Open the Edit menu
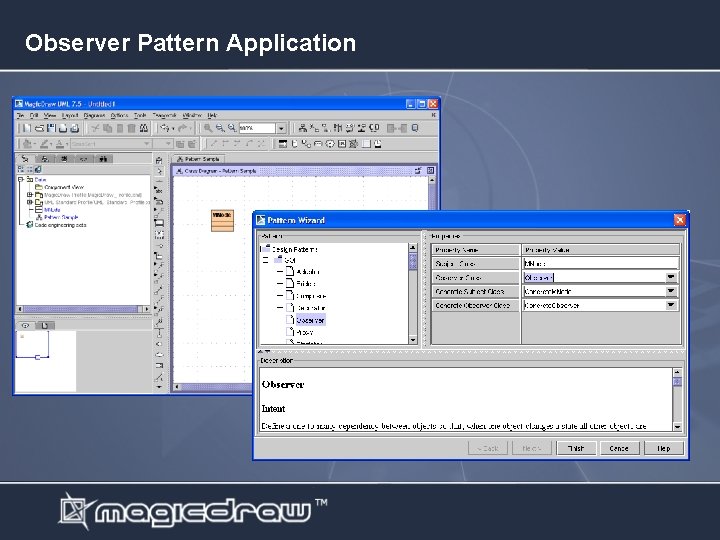 point(34,115)
